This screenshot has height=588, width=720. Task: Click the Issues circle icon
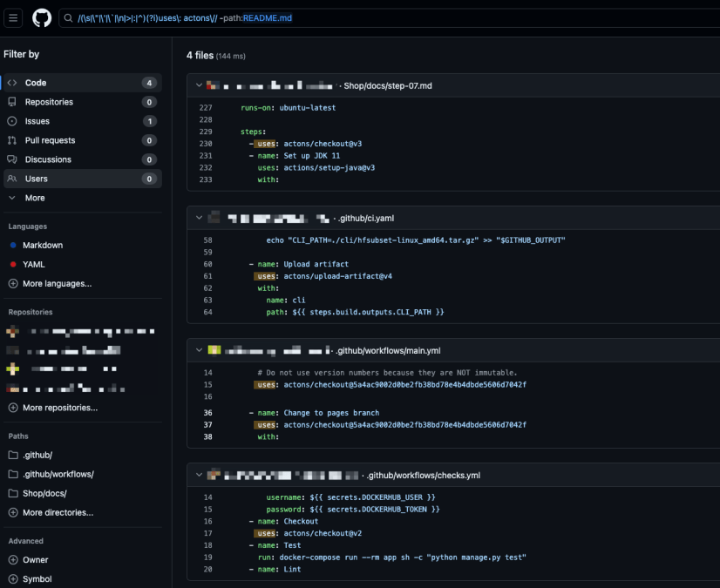point(12,121)
